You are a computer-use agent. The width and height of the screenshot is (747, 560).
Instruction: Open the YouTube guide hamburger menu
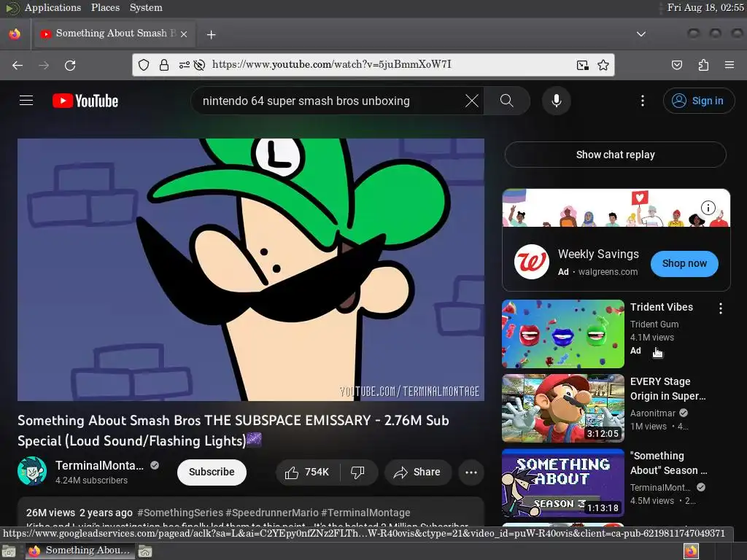(x=26, y=101)
